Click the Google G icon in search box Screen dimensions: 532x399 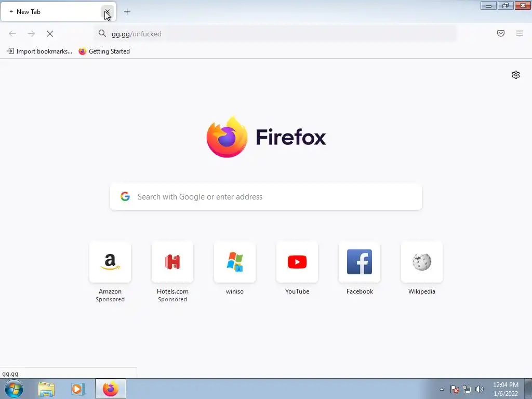[x=125, y=196]
